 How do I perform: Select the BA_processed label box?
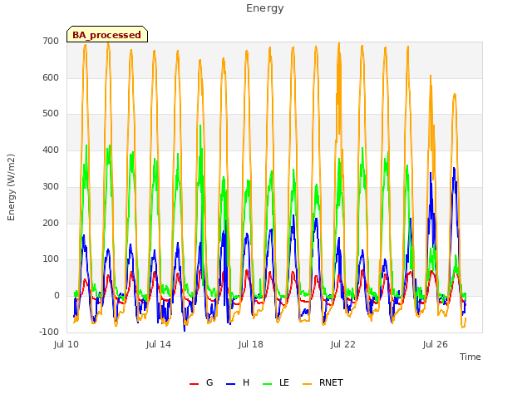(x=107, y=34)
